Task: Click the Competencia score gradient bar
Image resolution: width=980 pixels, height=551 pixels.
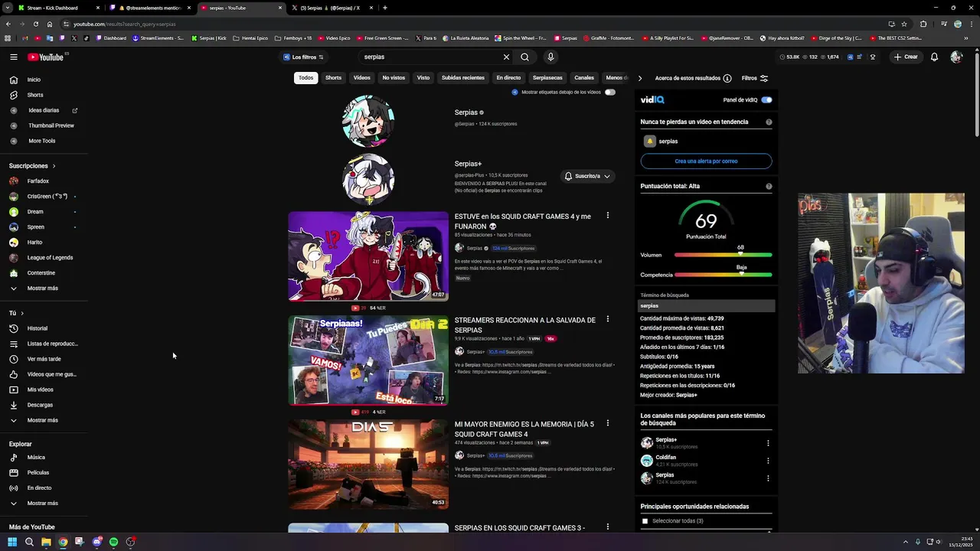Action: pyautogui.click(x=723, y=275)
